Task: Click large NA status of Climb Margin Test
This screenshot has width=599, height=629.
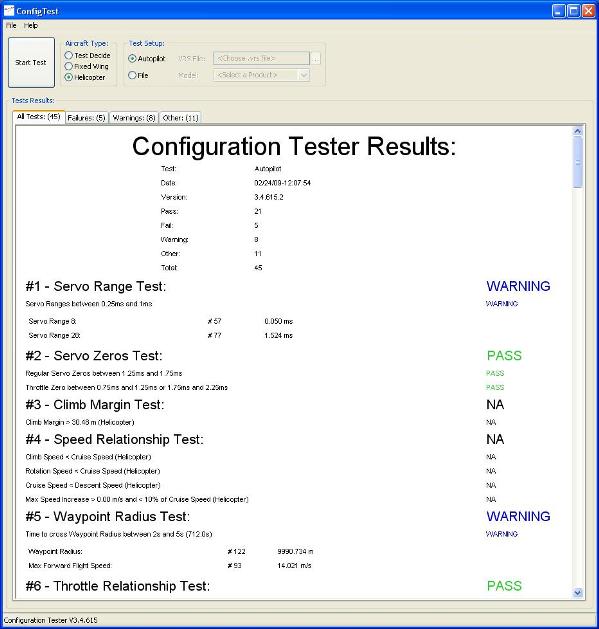Action: pos(495,405)
